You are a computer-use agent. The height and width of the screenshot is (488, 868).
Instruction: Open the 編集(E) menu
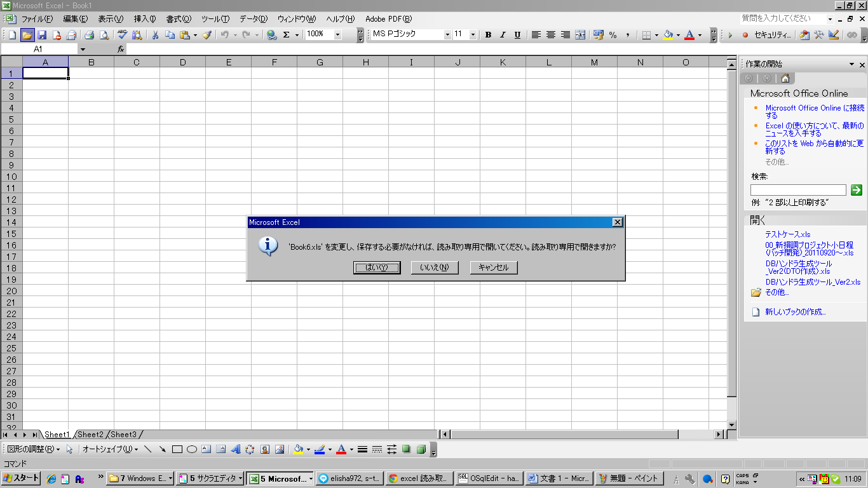(x=75, y=18)
